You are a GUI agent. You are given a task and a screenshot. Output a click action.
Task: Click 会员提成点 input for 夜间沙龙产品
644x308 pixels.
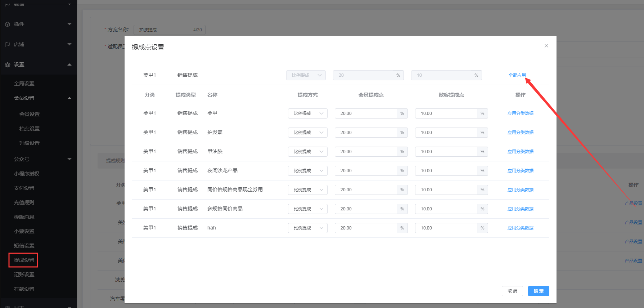[365, 171]
